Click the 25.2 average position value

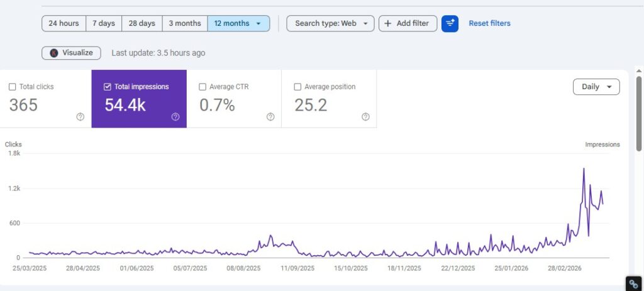click(311, 105)
